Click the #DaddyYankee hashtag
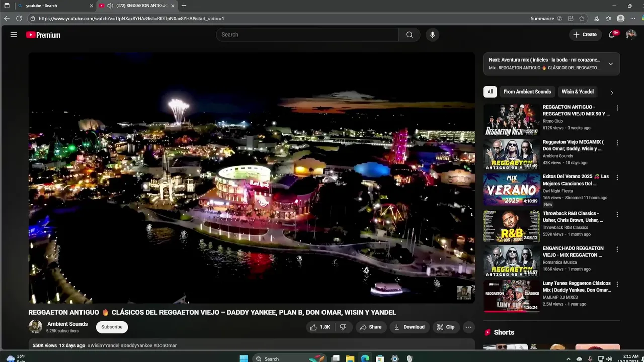 [x=136, y=346]
